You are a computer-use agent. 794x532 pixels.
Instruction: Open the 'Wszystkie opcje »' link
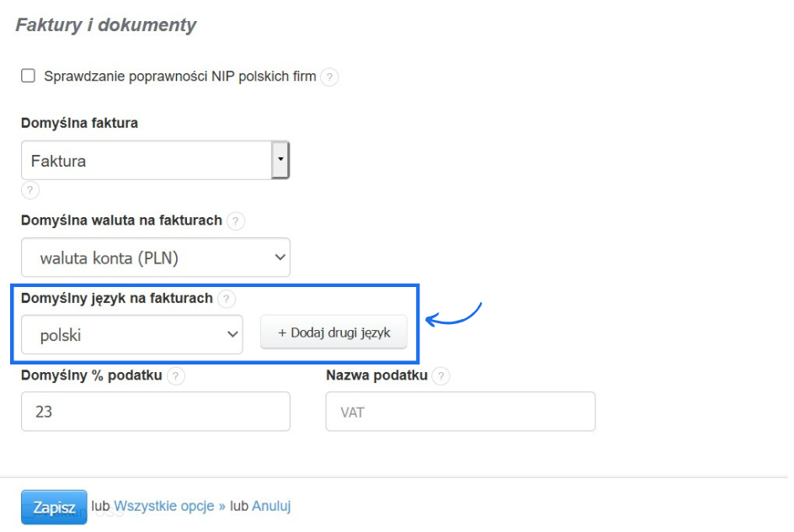170,506
